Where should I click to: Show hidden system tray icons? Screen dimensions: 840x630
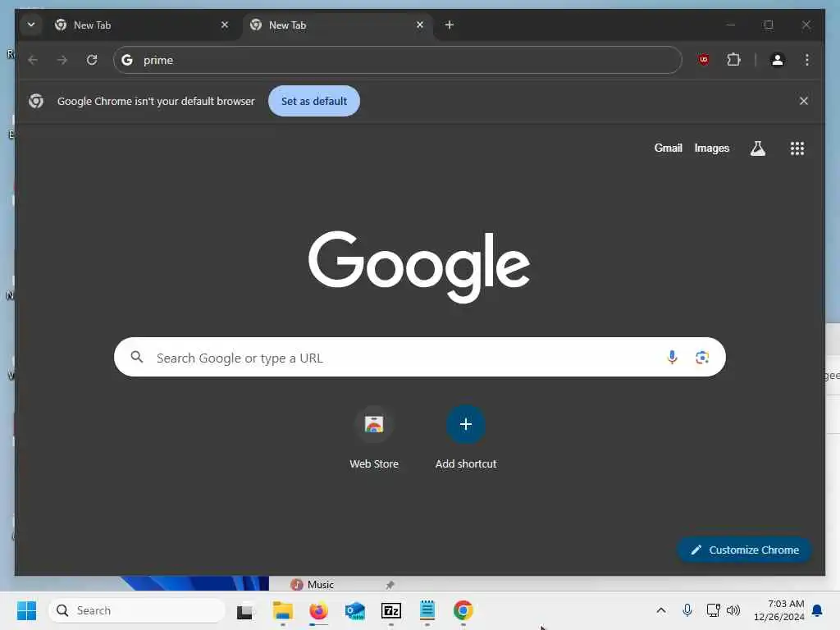pyautogui.click(x=661, y=610)
